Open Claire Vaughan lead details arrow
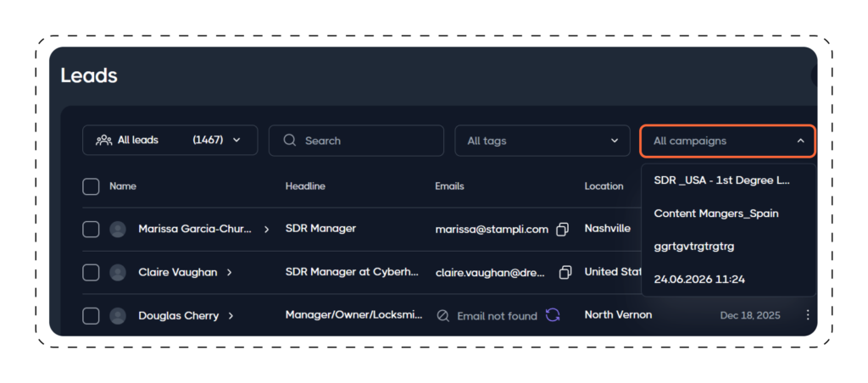Image resolution: width=868 pixels, height=383 pixels. click(x=229, y=272)
